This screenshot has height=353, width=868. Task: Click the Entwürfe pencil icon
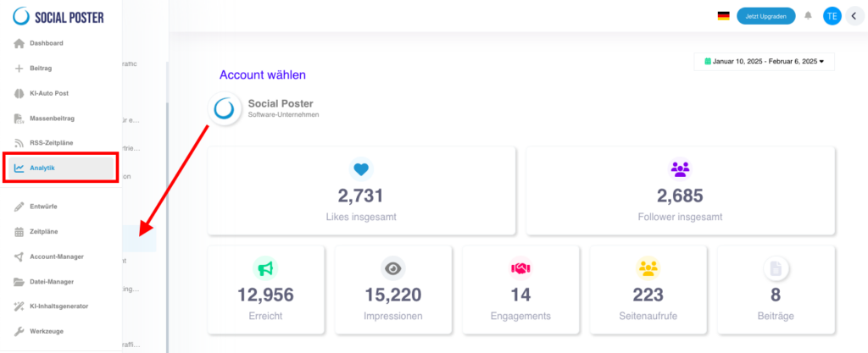click(19, 207)
